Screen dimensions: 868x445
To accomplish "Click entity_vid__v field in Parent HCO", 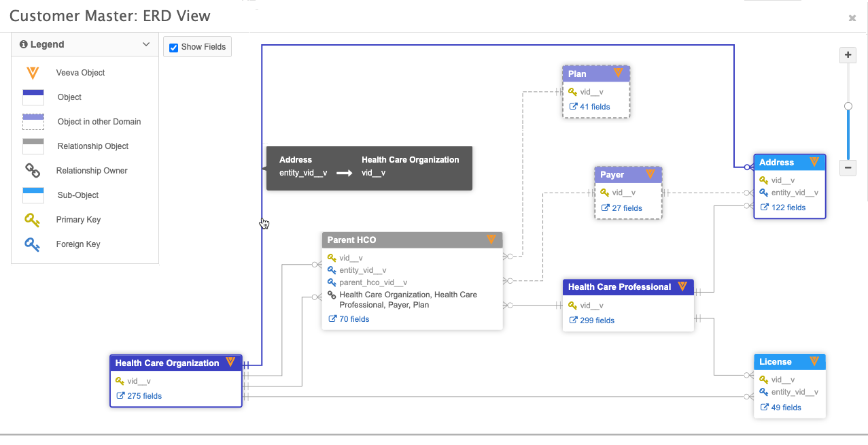I will 363,270.
